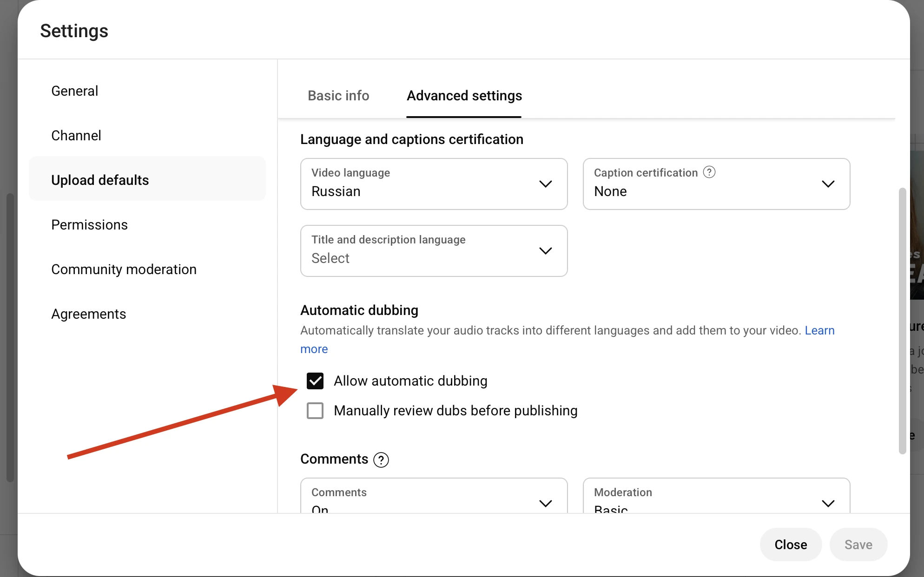Go to Channel settings

pyautogui.click(x=76, y=135)
